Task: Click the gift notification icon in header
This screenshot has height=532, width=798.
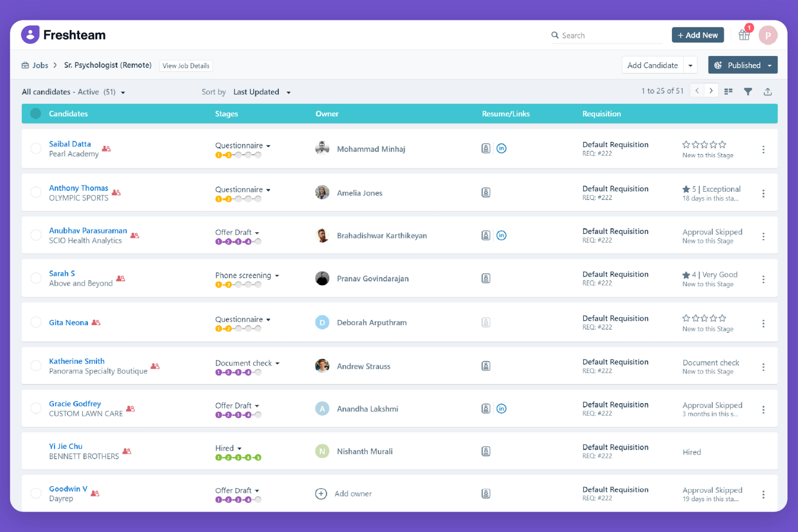Action: (x=744, y=34)
